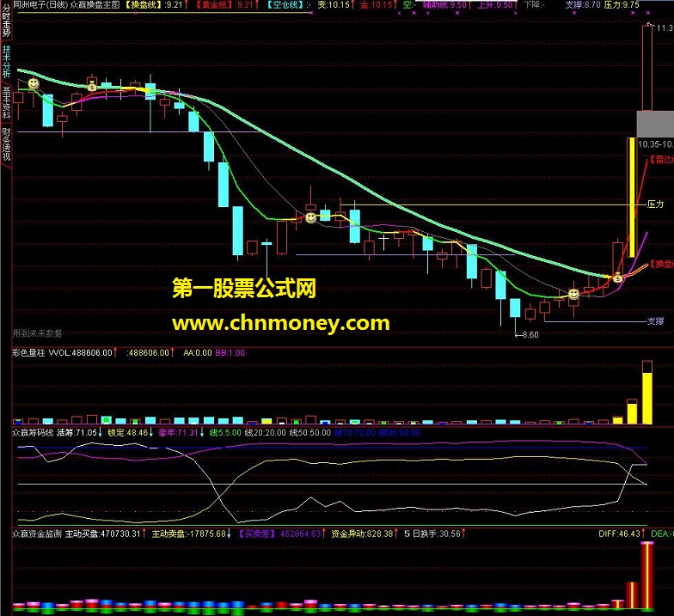The height and width of the screenshot is (616, 674).
Task: Click the 金:10.15 header value
Action: [378, 5]
